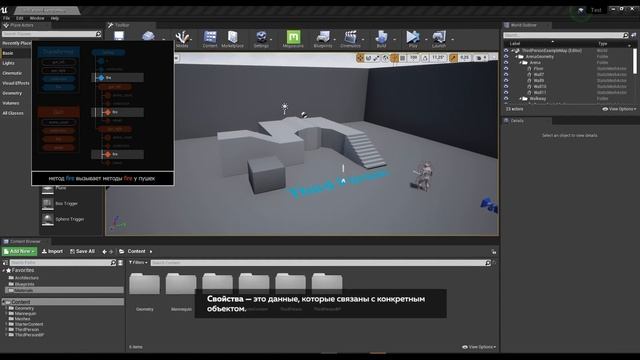Open the Settings toolbar button

tap(261, 39)
